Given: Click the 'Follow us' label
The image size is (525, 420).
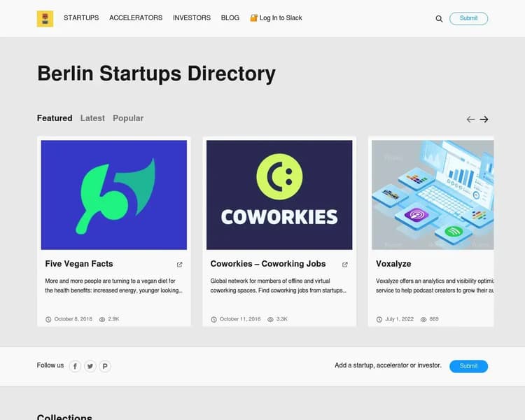Looking at the screenshot, I should (x=50, y=365).
